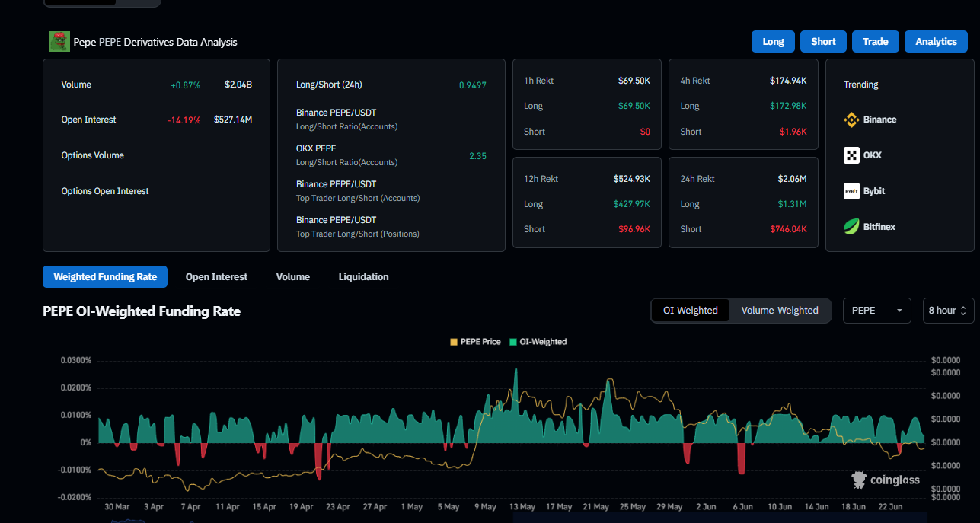Click the Bybit logo icon

[851, 191]
